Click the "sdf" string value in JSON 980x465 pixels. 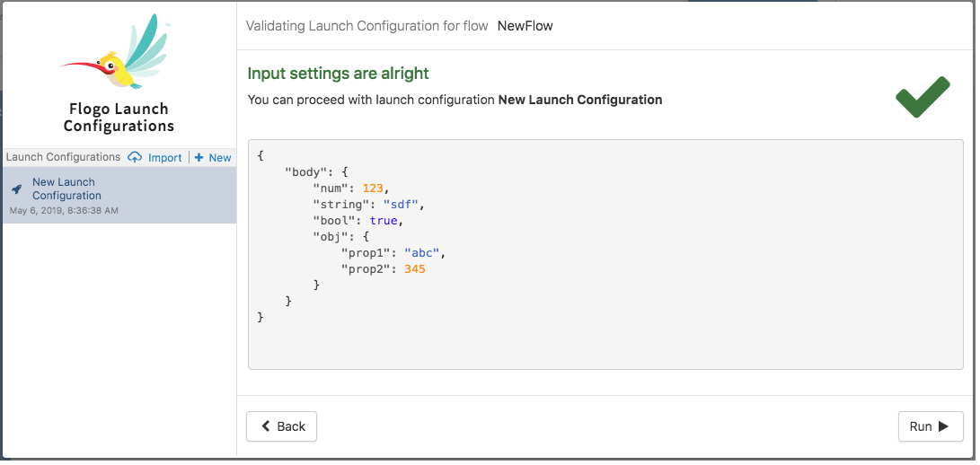tap(401, 204)
